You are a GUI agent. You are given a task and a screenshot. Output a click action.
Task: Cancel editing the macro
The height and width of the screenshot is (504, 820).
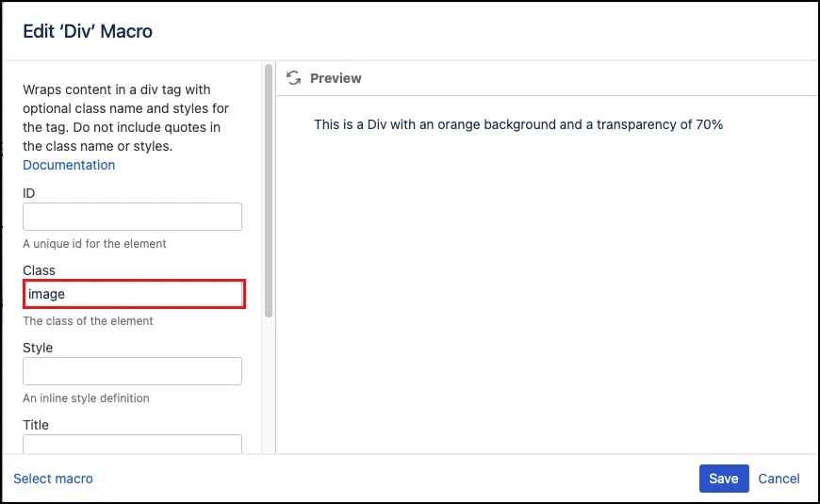tap(779, 479)
